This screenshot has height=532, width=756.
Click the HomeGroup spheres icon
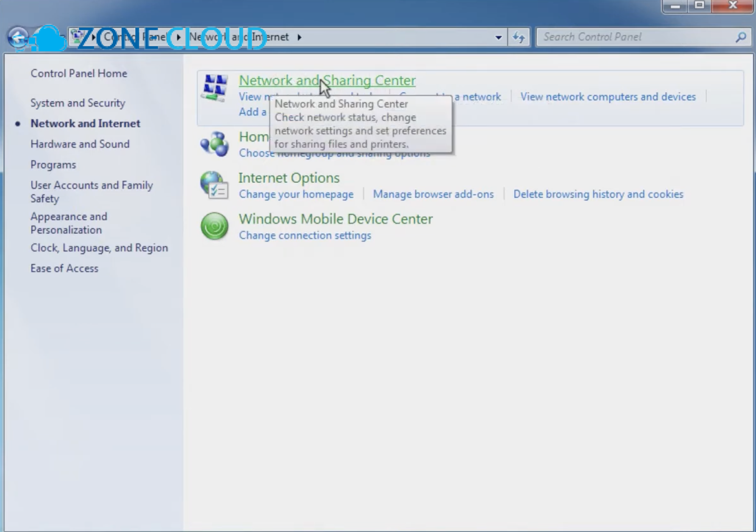click(x=215, y=144)
